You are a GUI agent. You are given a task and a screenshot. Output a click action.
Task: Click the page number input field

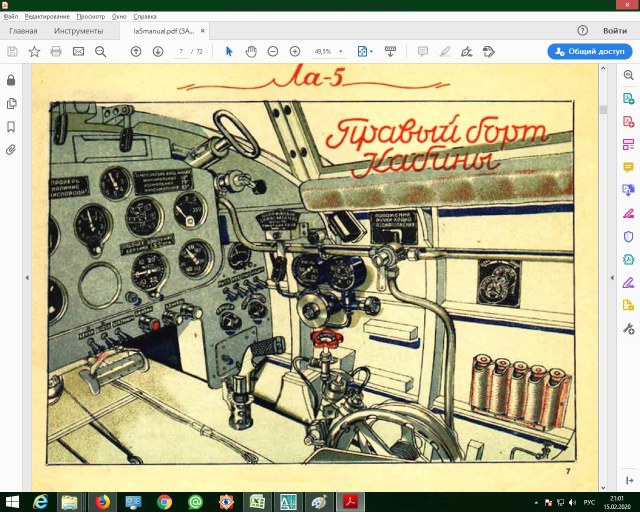point(181,51)
